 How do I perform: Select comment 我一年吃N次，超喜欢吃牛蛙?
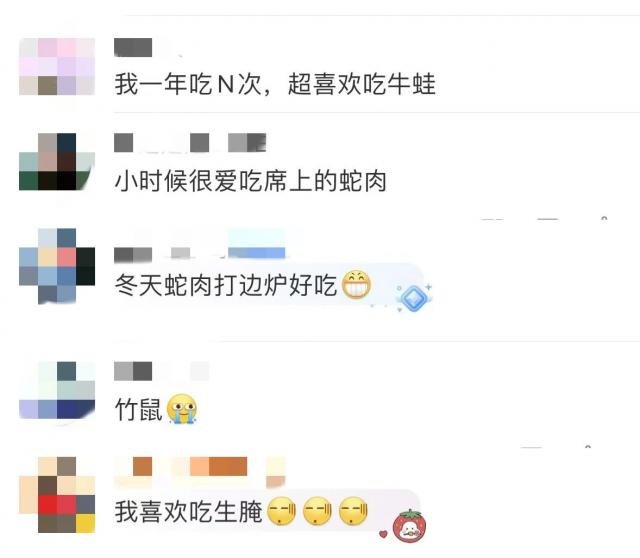[275, 84]
